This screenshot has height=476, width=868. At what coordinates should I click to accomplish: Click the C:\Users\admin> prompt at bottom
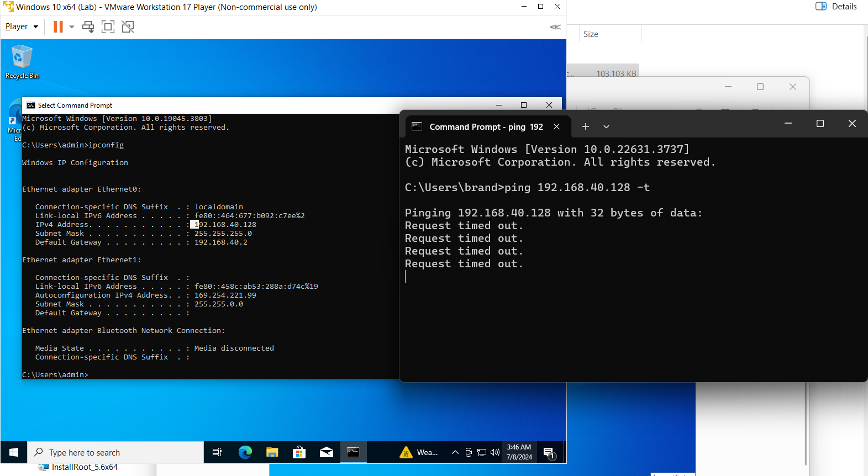55,375
